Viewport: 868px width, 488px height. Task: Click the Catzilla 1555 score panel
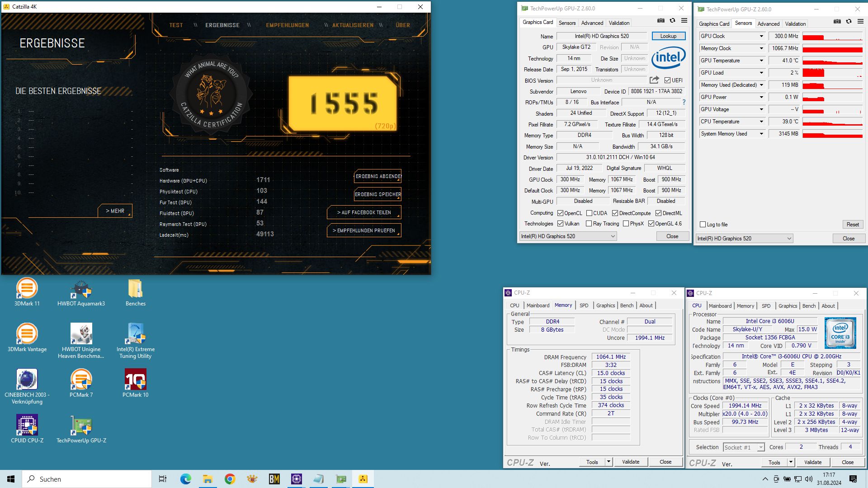click(x=343, y=103)
